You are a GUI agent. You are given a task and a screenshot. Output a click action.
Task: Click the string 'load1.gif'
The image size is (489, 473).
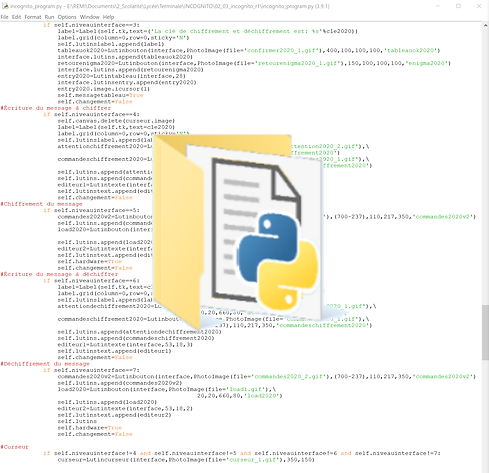(247, 389)
